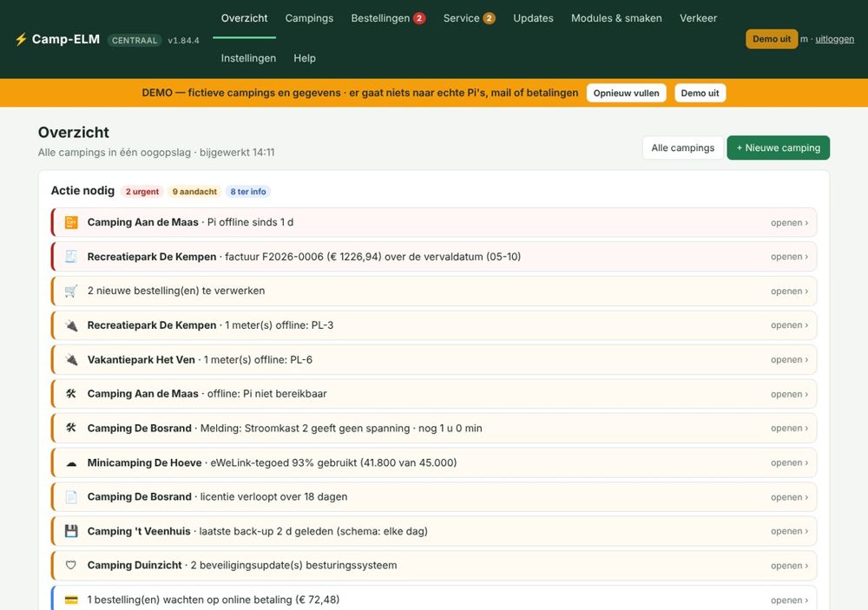Toggle the Demo uit button in header
868x610 pixels.
(x=771, y=39)
